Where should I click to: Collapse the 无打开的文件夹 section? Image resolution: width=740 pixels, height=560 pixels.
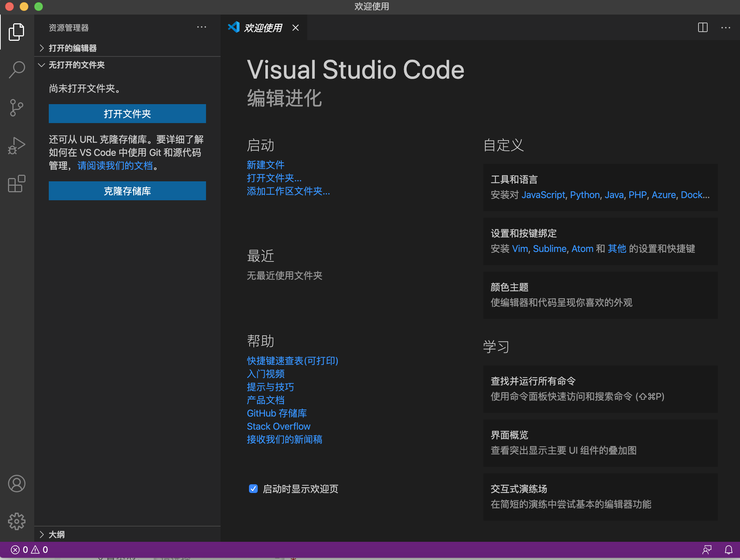[x=76, y=65]
